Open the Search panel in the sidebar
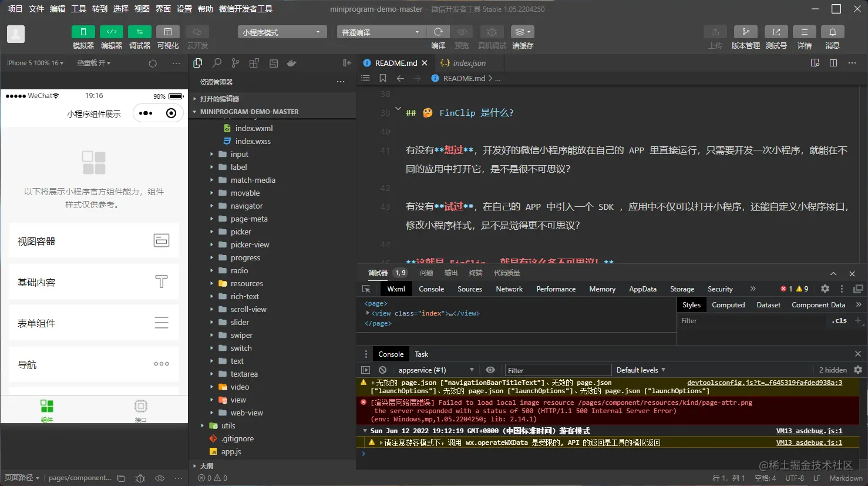The image size is (868, 486). [216, 62]
